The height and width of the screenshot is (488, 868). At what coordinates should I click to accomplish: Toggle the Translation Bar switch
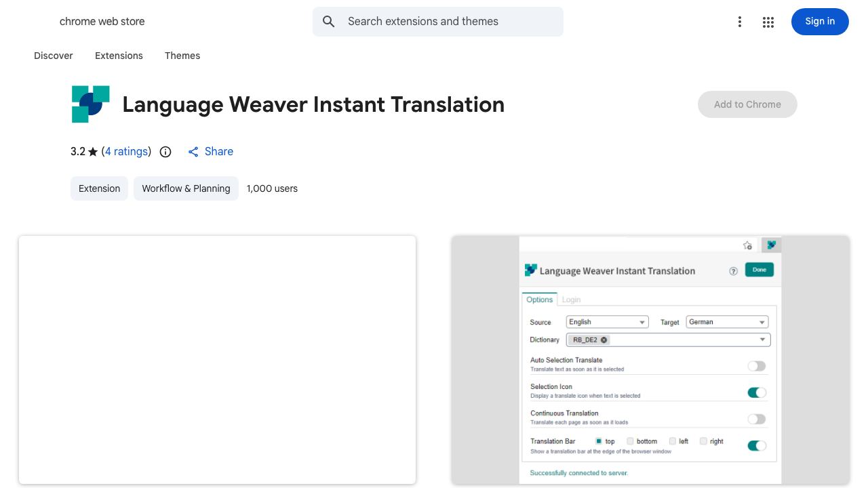pos(757,445)
